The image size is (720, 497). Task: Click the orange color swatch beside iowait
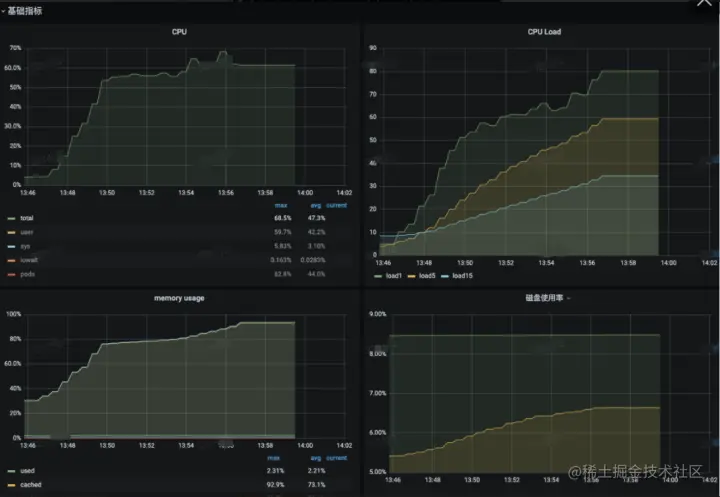click(11, 260)
